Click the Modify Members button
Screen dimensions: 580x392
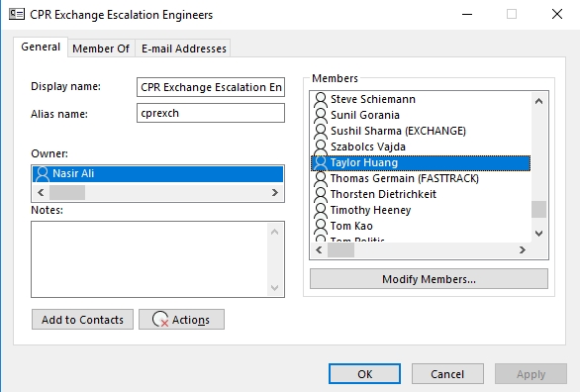429,279
